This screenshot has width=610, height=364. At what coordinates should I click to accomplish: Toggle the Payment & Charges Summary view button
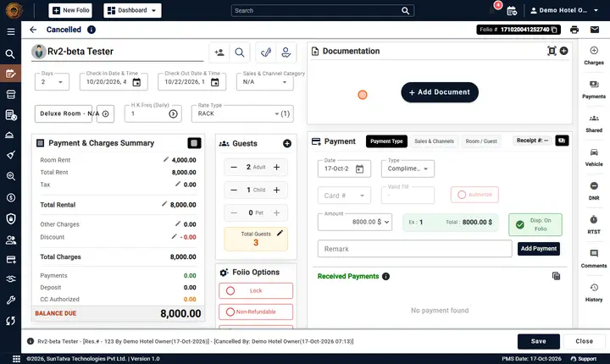click(x=194, y=143)
